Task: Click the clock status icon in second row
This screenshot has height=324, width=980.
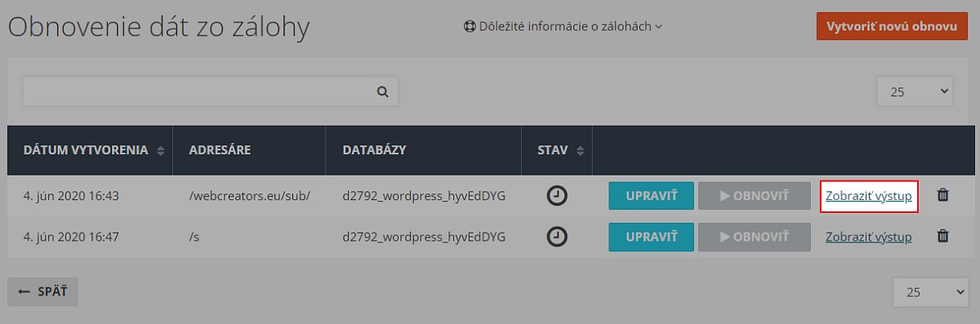Action: tap(556, 237)
